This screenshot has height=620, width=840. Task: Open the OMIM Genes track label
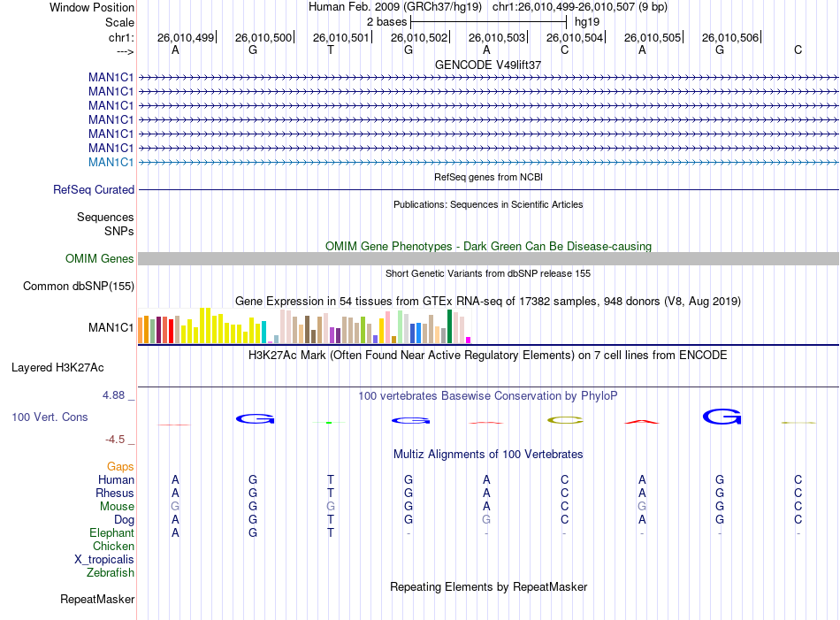tap(100, 259)
